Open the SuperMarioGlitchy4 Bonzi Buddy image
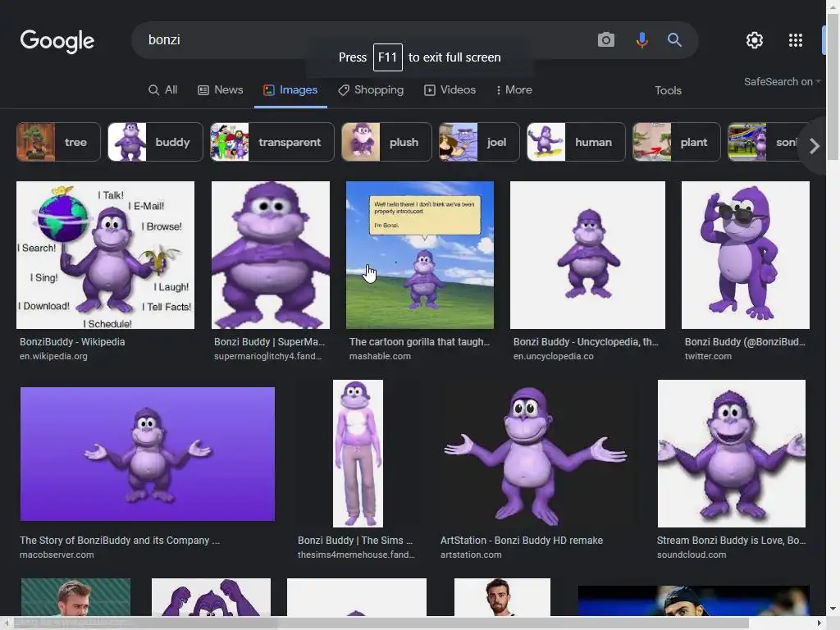The image size is (840, 630). point(271,255)
